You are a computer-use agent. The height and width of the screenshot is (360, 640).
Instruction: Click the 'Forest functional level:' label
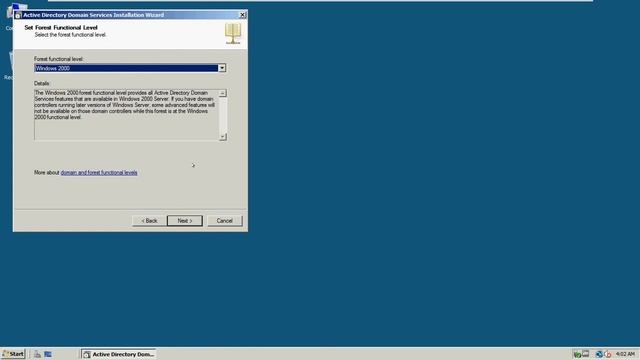click(58, 59)
